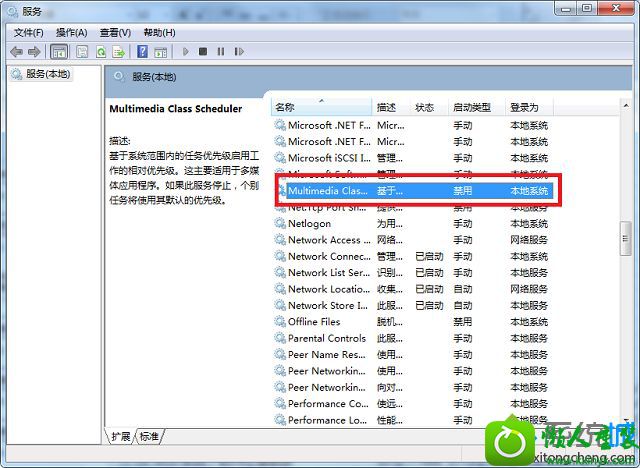Click the gear icon beside Performance Co...
This screenshot has width=640, height=468.
pos(280,403)
